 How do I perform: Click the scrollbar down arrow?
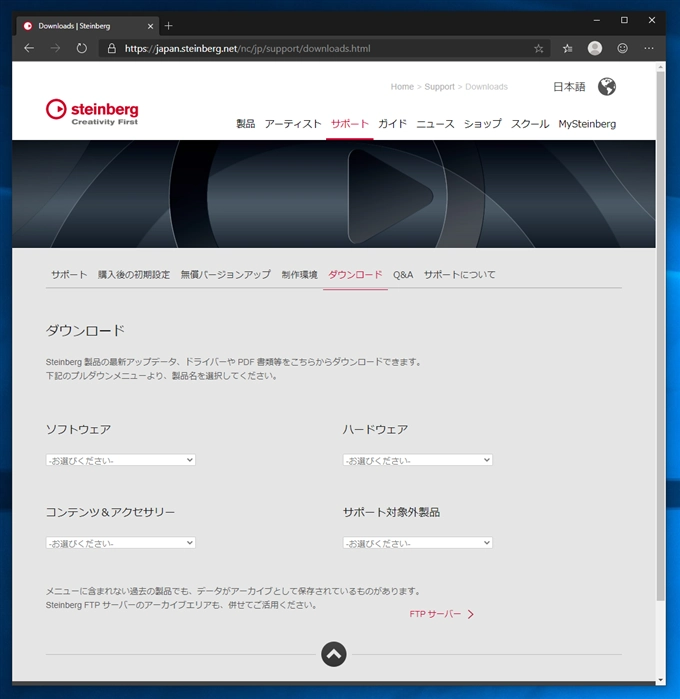click(x=660, y=680)
